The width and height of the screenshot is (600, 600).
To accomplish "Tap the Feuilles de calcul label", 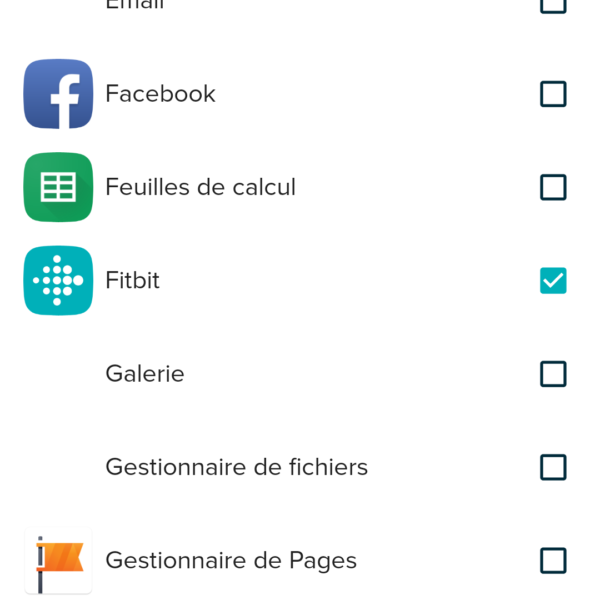I will coord(200,187).
